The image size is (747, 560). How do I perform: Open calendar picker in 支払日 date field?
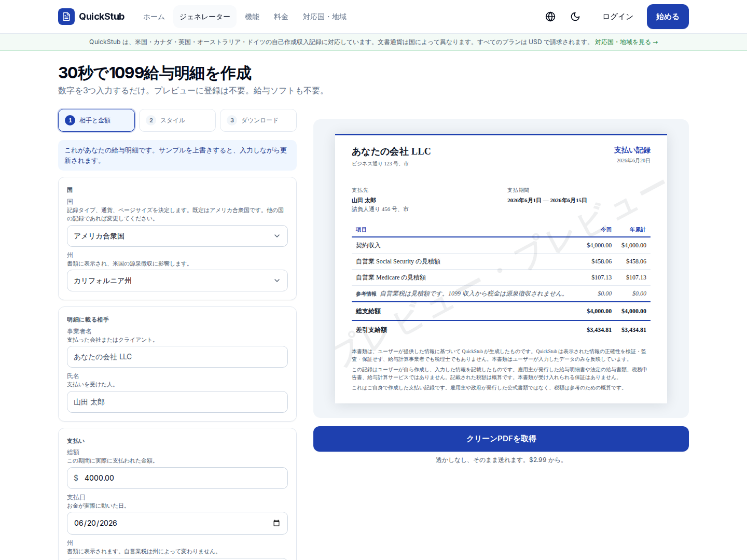(x=276, y=523)
